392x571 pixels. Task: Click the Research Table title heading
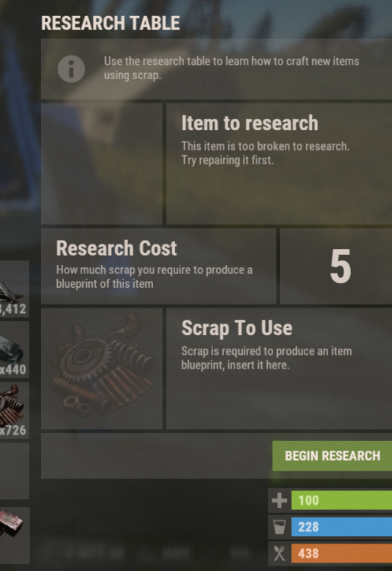tap(110, 23)
